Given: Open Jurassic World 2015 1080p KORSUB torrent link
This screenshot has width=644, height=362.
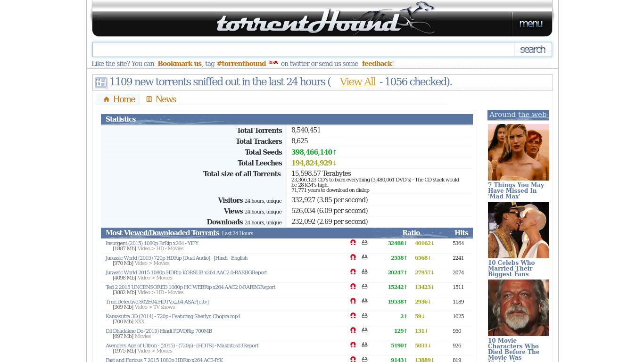Looking at the screenshot, I should tap(186, 272).
